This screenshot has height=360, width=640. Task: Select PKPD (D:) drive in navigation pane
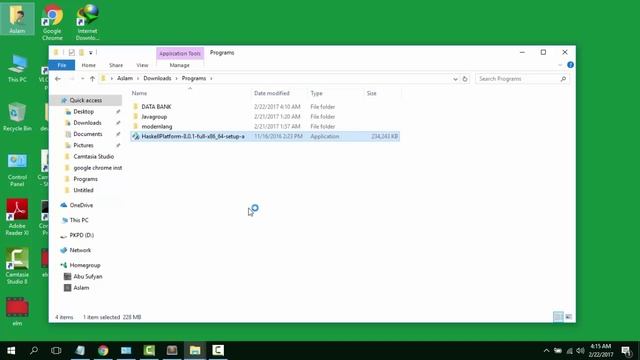[81, 235]
